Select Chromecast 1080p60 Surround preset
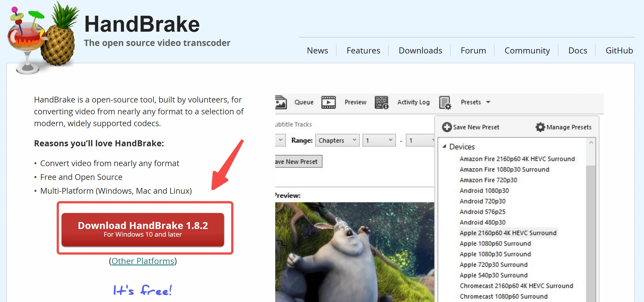 pyautogui.click(x=504, y=296)
